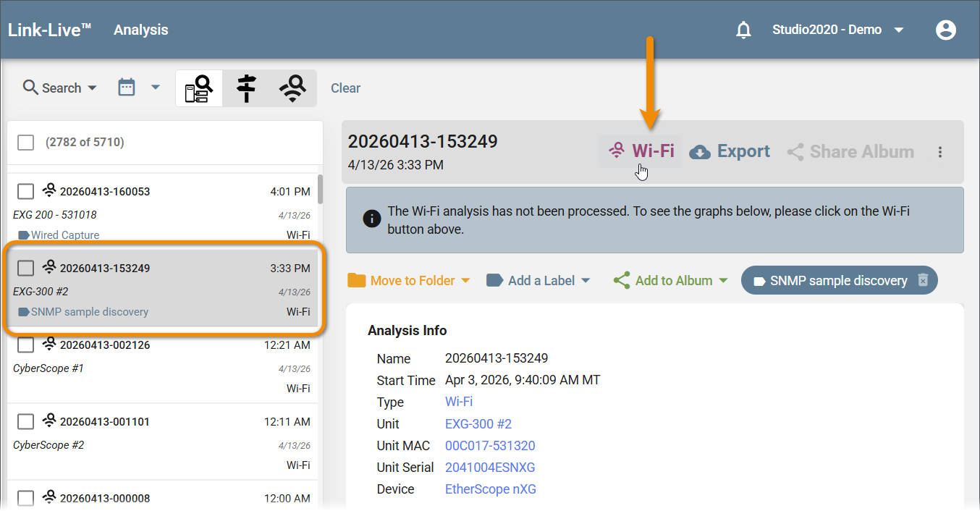Image resolution: width=980 pixels, height=511 pixels.
Task: Select the path analysis signpost filter icon
Action: point(246,88)
